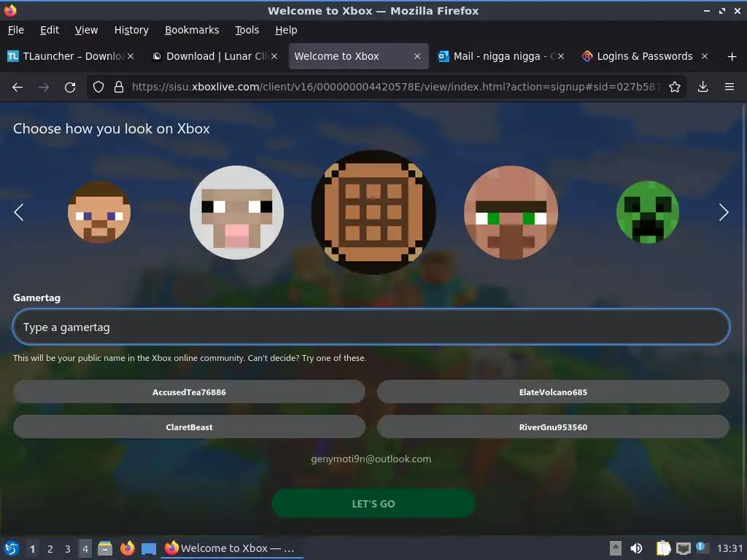Image resolution: width=747 pixels, height=560 pixels.
Task: Open clipboard manager tray icon
Action: tap(663, 548)
